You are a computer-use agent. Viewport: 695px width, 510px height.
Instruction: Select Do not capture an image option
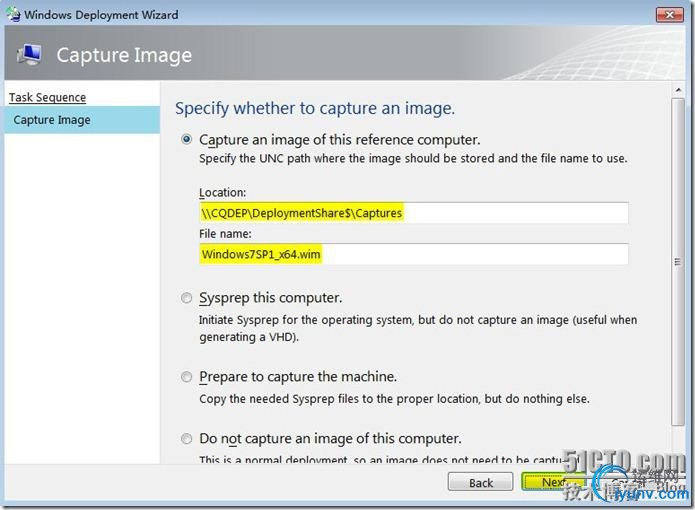(187, 439)
